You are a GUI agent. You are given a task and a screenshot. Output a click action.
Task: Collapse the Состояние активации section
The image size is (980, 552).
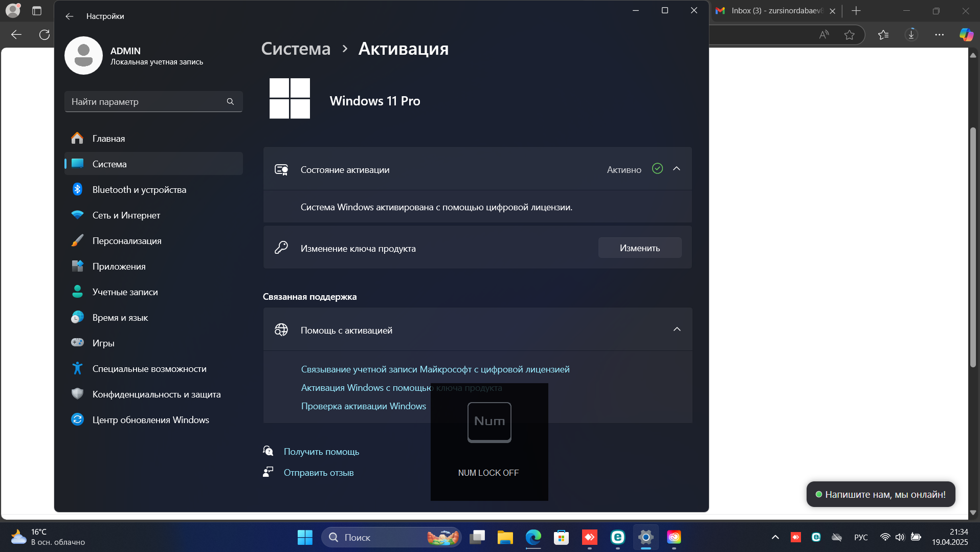click(677, 169)
